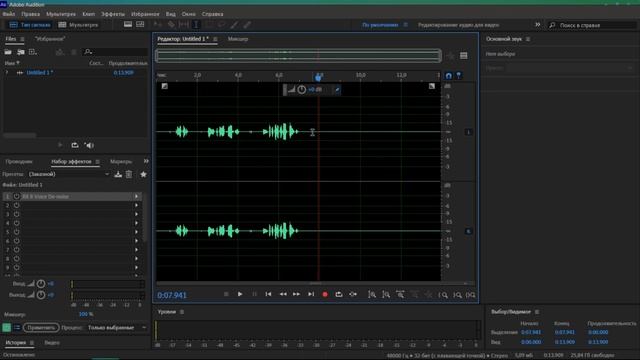This screenshot has height=360, width=640.
Task: Open the Правка menu
Action: point(31,14)
